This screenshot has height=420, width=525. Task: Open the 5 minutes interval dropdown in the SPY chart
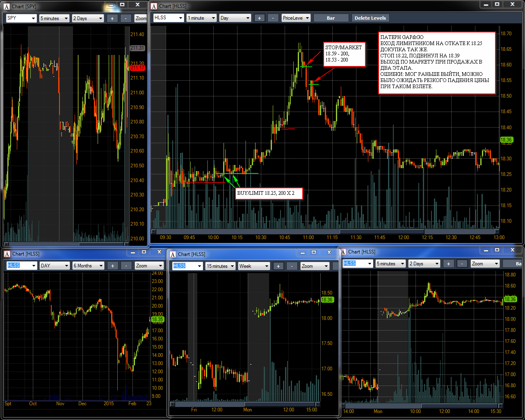pyautogui.click(x=54, y=18)
